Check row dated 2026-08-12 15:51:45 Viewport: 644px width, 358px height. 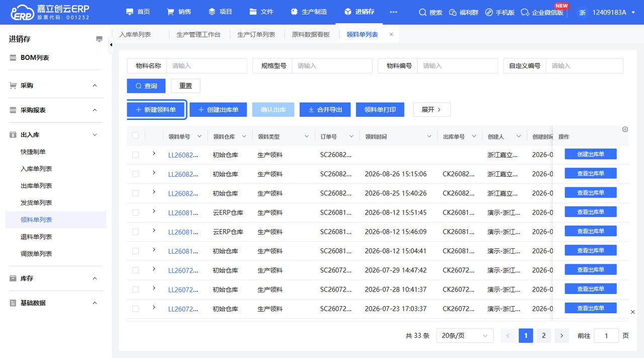click(x=135, y=212)
